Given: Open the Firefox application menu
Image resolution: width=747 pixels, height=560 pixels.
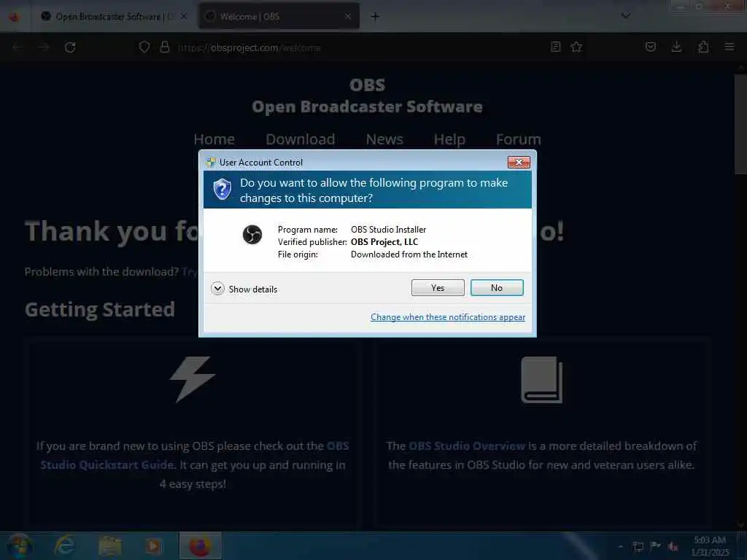Looking at the screenshot, I should pyautogui.click(x=729, y=47).
